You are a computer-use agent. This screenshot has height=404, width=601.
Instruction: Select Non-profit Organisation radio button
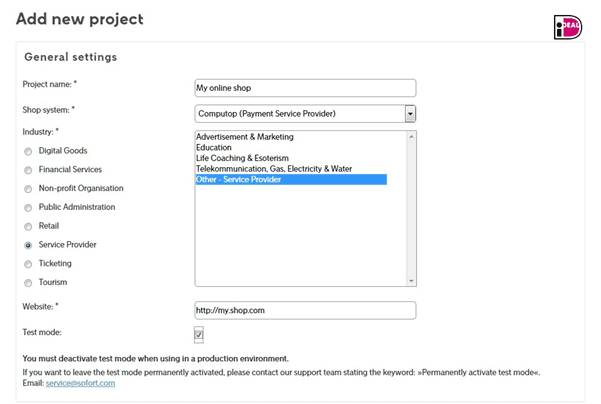(x=28, y=189)
